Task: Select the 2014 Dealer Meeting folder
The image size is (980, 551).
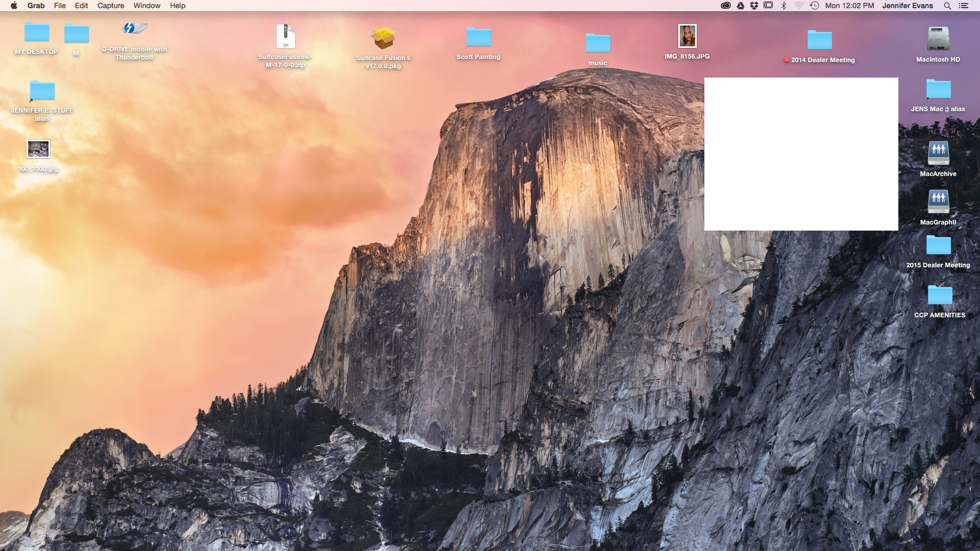Action: (819, 40)
